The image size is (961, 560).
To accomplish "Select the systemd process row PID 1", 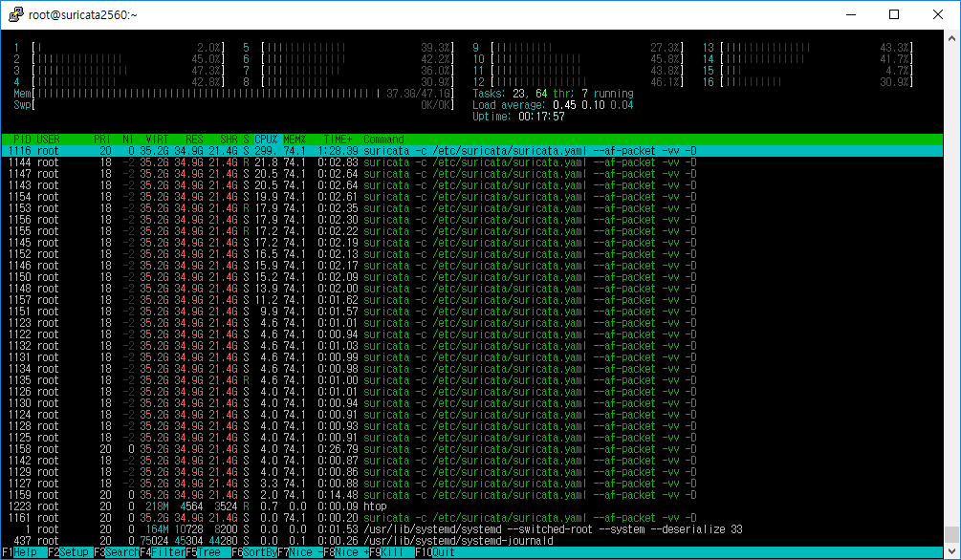I will point(472,529).
